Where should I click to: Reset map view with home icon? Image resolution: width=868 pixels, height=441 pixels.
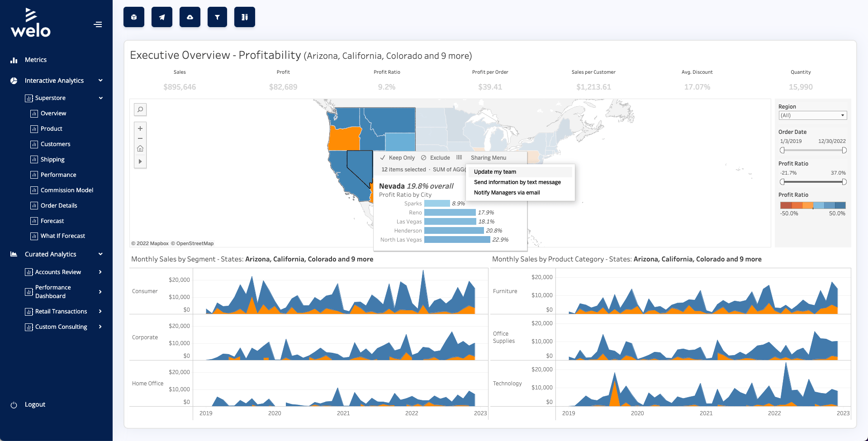pyautogui.click(x=140, y=149)
